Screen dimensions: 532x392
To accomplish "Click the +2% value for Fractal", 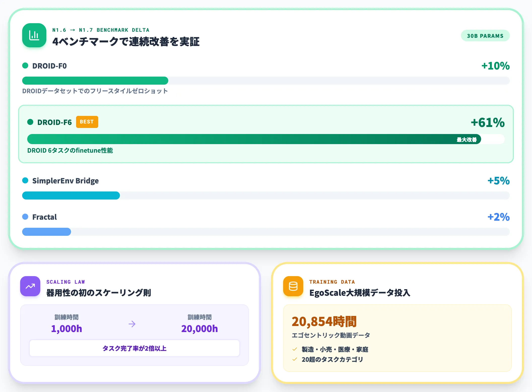I will (498, 217).
